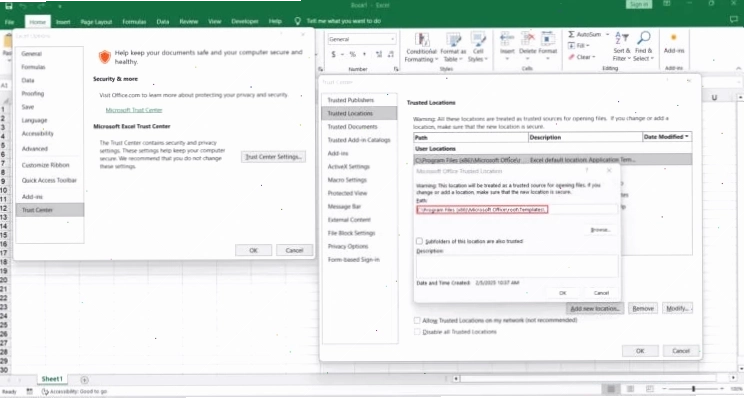Adjust the zoom slider handle
Image resolution: width=744 pixels, height=399 pixels.
point(693,389)
